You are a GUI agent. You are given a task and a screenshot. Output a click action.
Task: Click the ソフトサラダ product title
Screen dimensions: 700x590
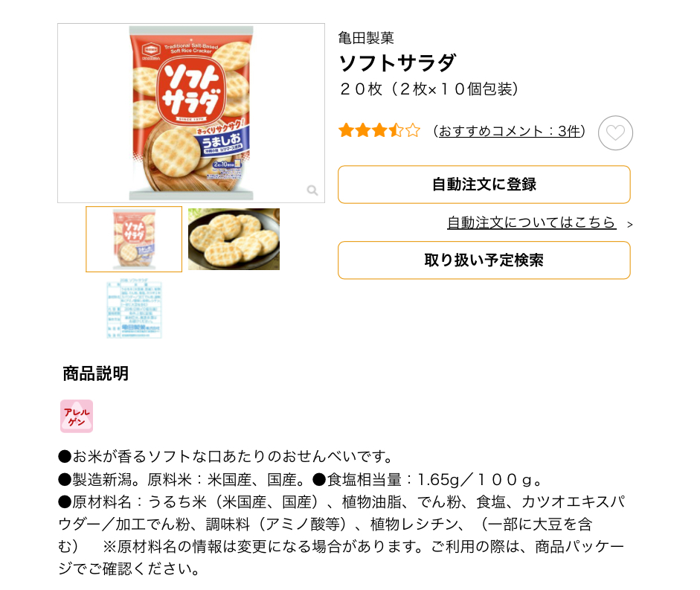[396, 62]
